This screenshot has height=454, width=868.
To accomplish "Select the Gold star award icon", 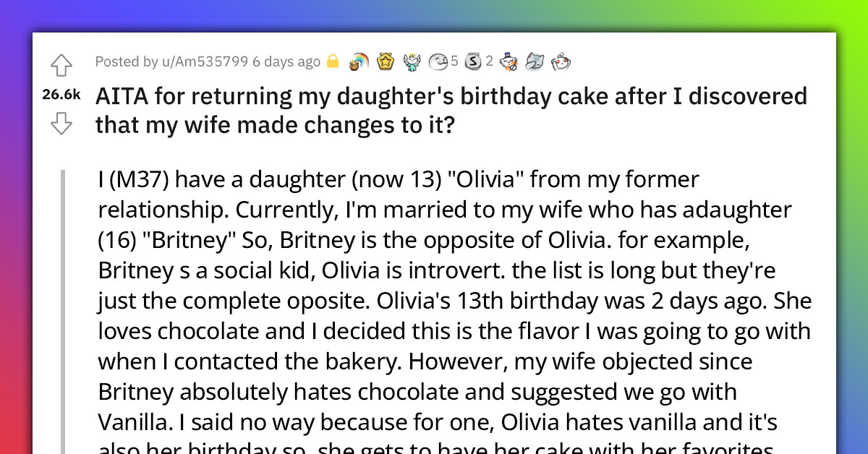I will point(384,61).
